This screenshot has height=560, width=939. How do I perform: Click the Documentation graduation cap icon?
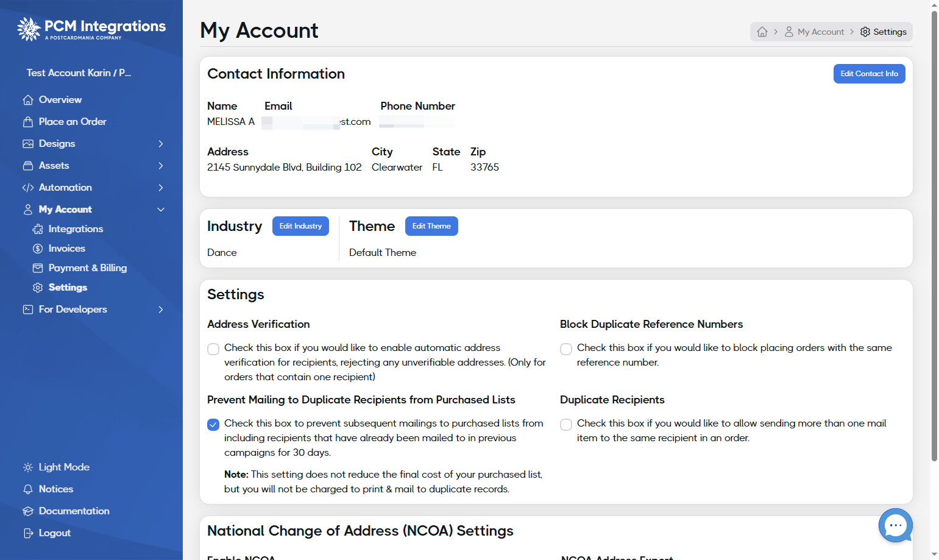coord(28,511)
